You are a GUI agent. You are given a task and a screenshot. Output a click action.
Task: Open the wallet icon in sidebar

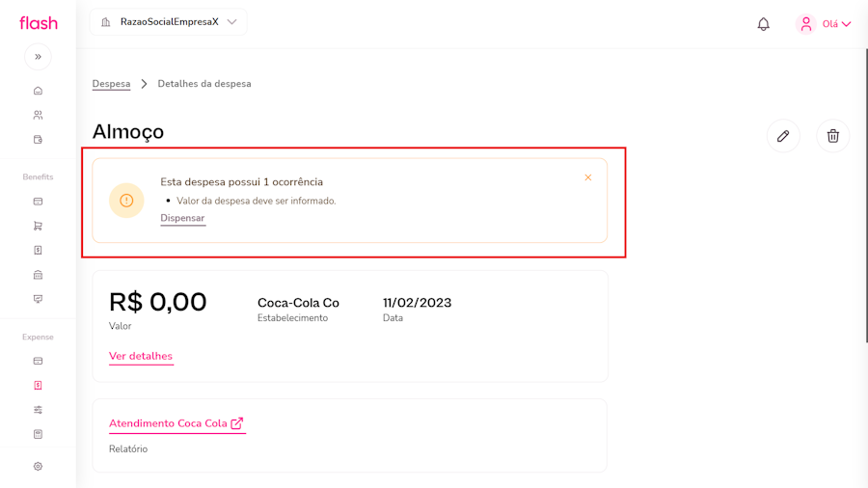tap(38, 140)
